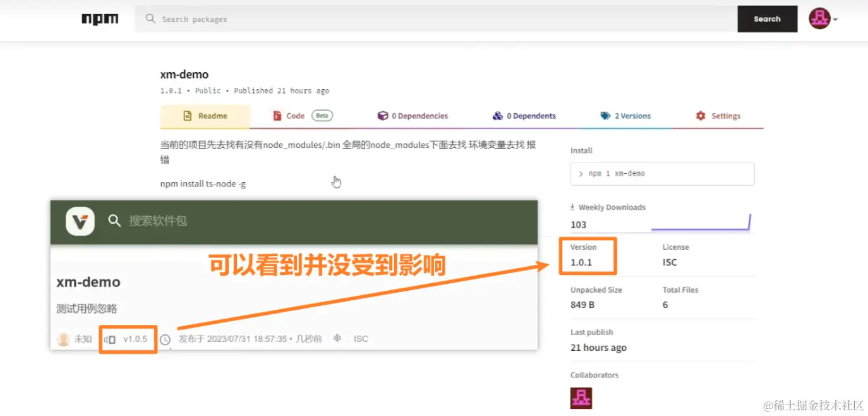868x416 pixels.
Task: Click the xm-demo title in the overlay card
Action: pyautogui.click(x=88, y=282)
